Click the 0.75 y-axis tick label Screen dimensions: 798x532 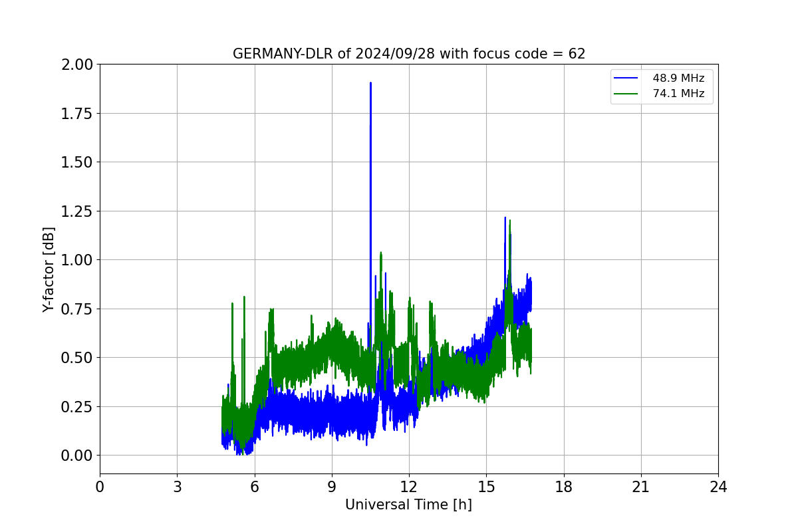click(x=76, y=309)
